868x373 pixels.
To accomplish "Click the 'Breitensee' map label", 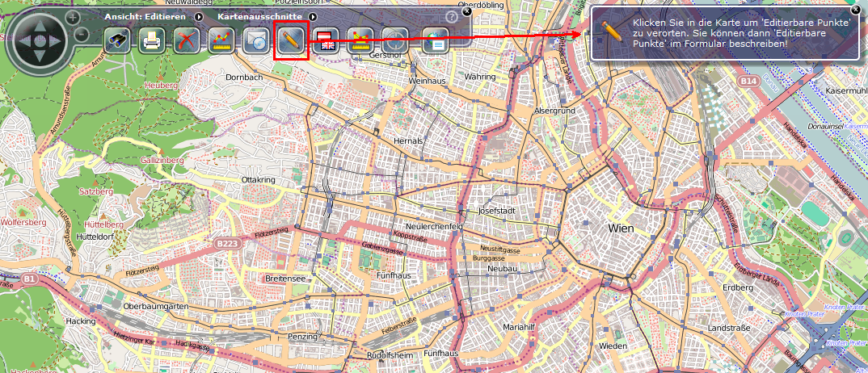I will click(285, 279).
